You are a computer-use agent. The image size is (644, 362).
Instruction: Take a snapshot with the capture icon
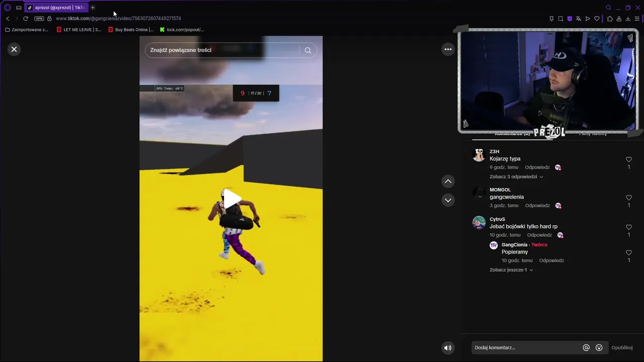coord(560,19)
